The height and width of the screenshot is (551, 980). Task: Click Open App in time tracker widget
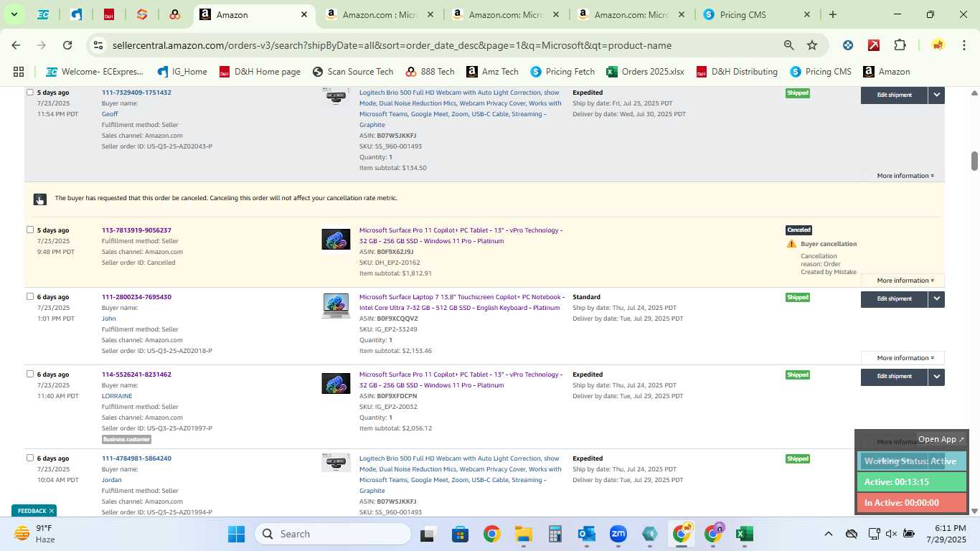pos(941,439)
